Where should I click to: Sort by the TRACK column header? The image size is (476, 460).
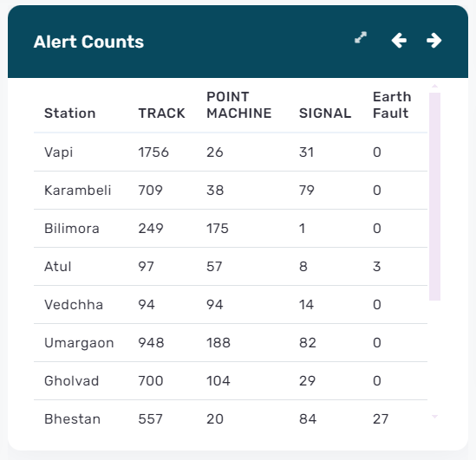pyautogui.click(x=161, y=113)
